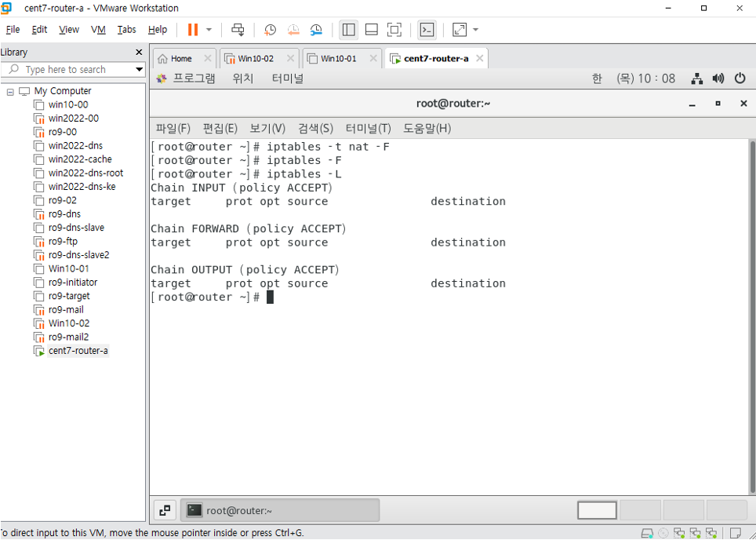Image resolution: width=756 pixels, height=540 pixels.
Task: Click the volume speaker icon
Action: tap(718, 78)
